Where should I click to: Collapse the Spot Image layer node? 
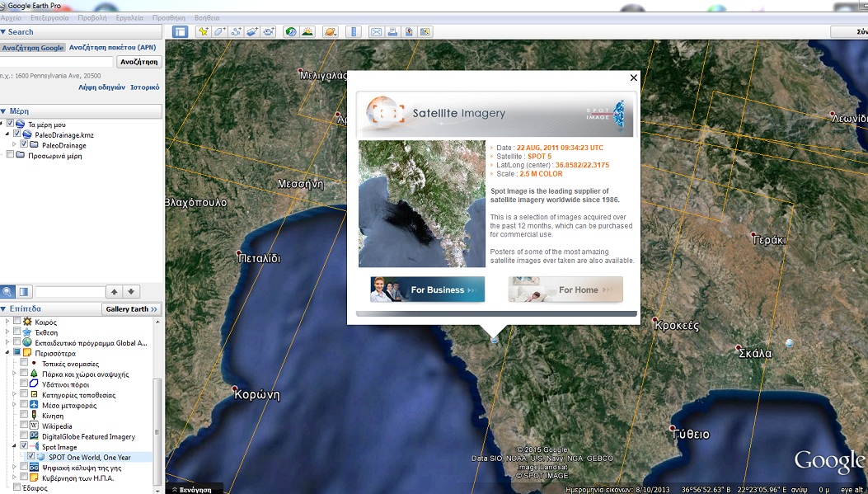[x=14, y=446]
